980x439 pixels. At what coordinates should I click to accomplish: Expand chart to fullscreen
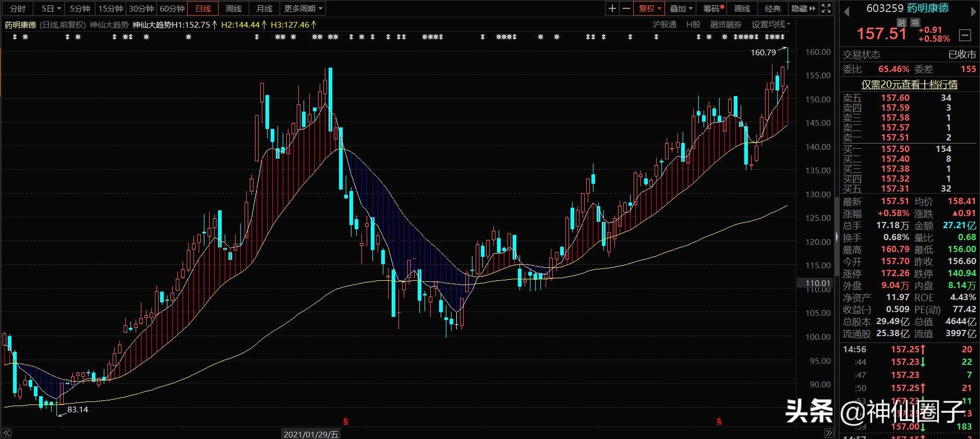point(826,8)
